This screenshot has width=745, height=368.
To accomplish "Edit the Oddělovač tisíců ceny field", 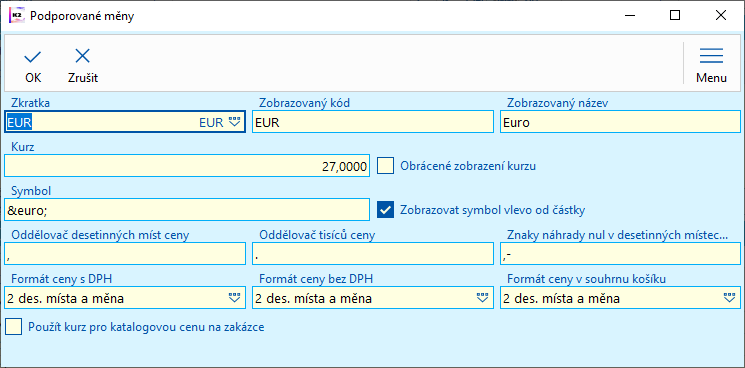I will coord(373,254).
